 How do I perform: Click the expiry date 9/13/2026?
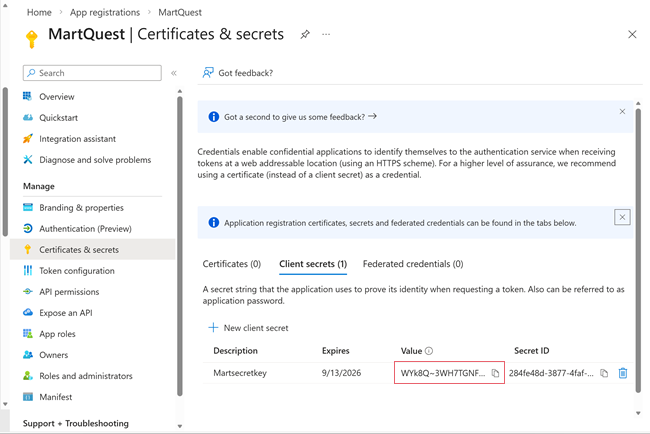(x=342, y=373)
